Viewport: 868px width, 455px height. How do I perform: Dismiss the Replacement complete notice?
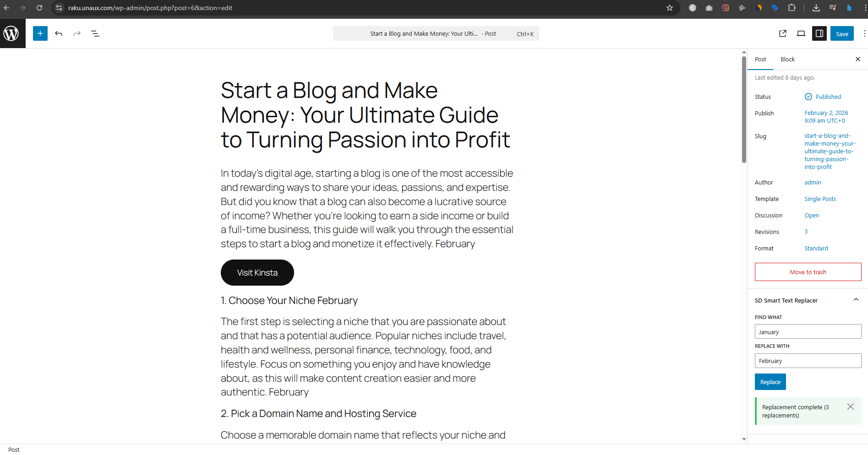(851, 406)
